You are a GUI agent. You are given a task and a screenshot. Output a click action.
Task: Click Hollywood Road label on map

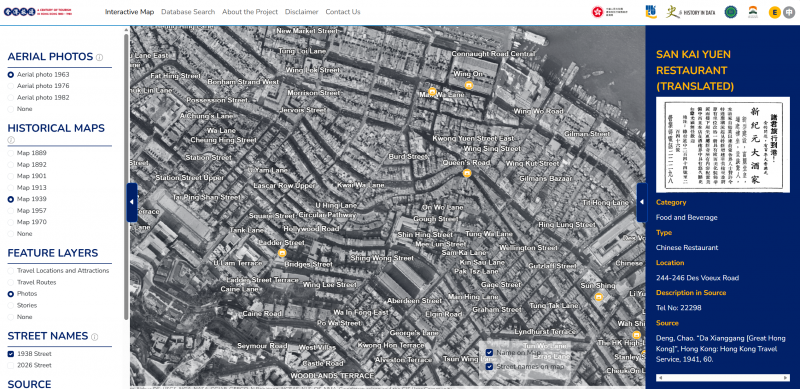311,229
